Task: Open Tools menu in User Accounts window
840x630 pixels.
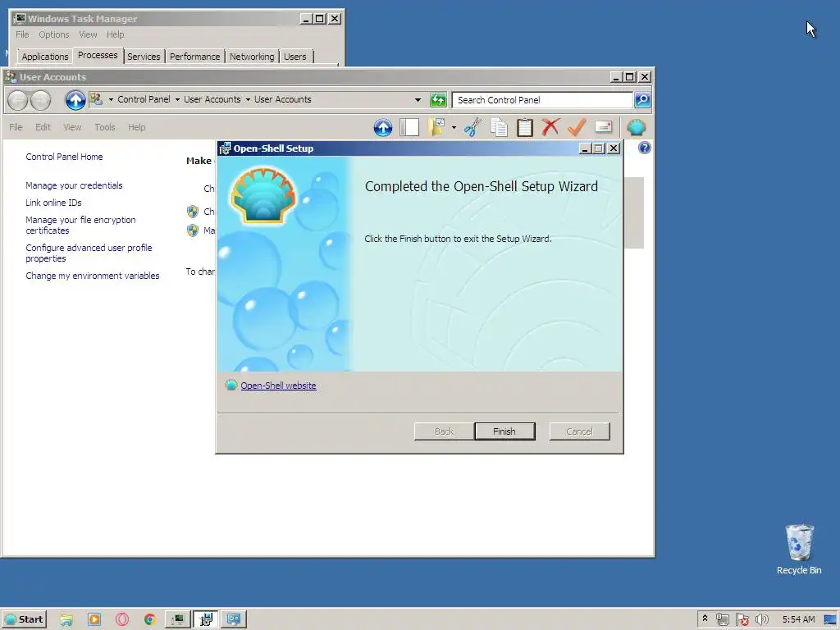Action: coord(105,127)
